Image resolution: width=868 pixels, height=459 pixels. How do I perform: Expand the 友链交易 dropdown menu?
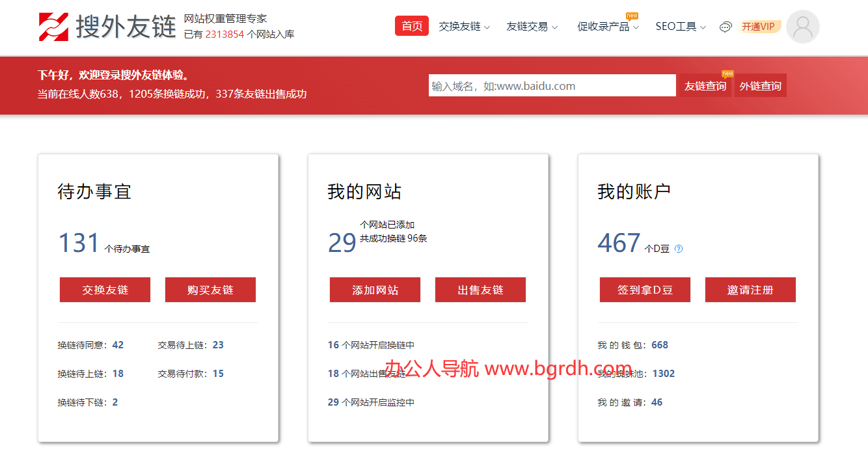532,27
